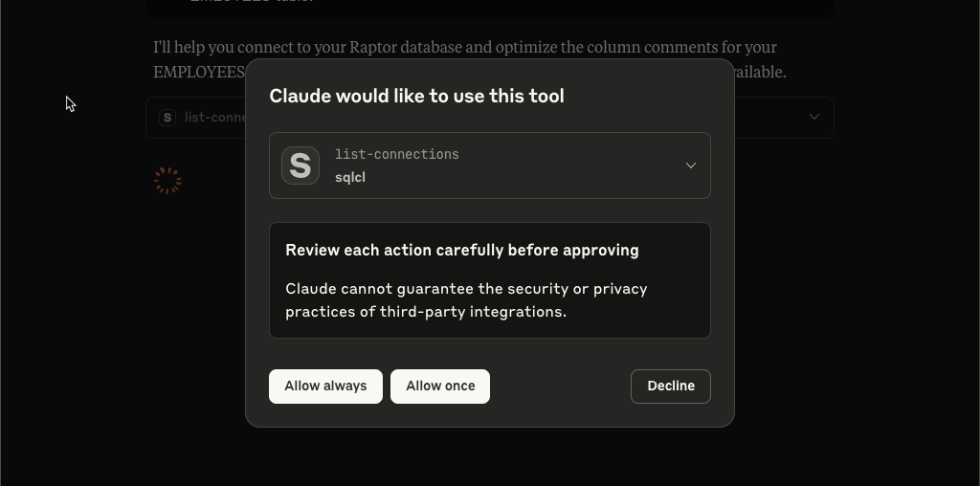Expand the list-connections tool details chevron in dialog
The height and width of the screenshot is (486, 980).
(691, 166)
